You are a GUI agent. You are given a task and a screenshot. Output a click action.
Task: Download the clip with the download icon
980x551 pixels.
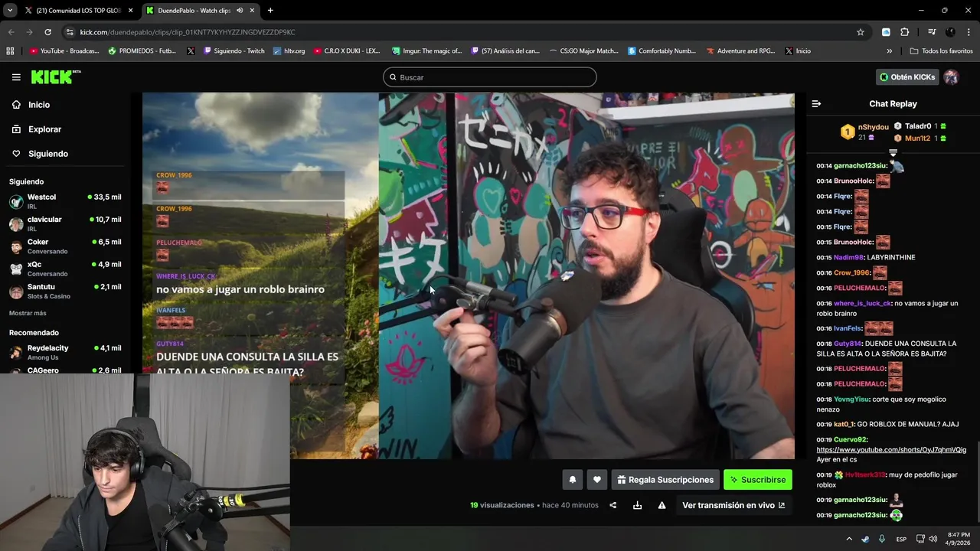[x=637, y=505]
